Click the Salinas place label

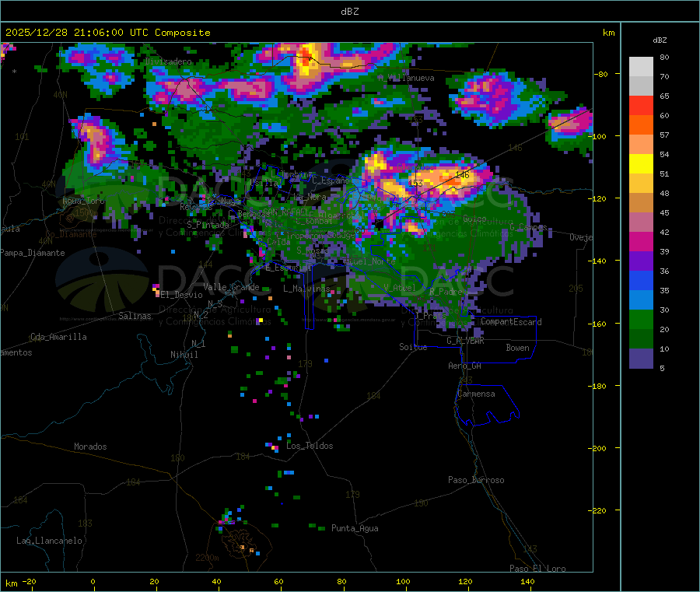tap(135, 316)
